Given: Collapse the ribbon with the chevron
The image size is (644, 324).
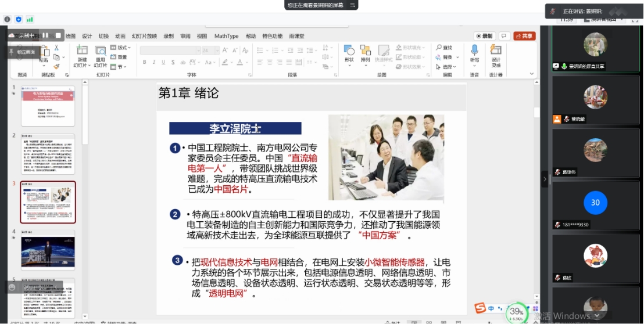Looking at the screenshot, I should click(532, 74).
